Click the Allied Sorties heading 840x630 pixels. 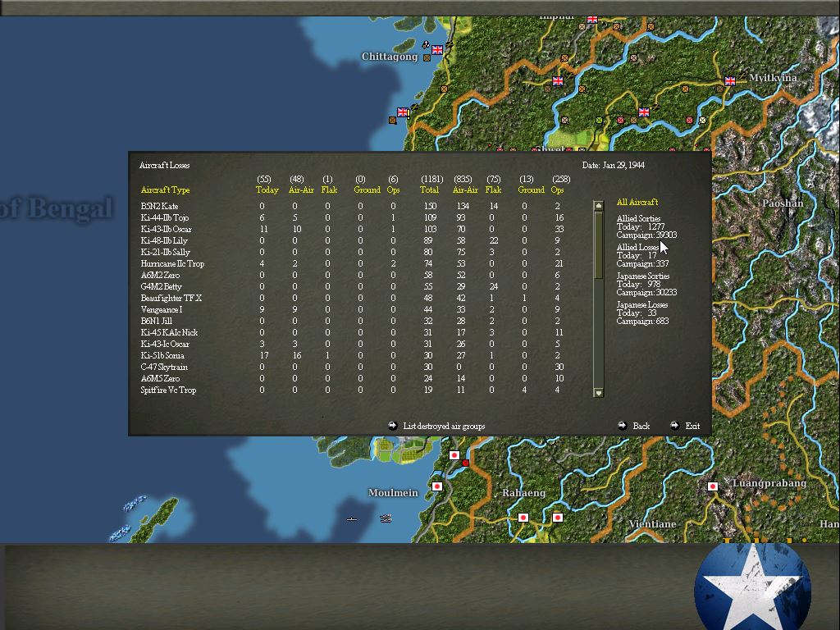pos(638,218)
